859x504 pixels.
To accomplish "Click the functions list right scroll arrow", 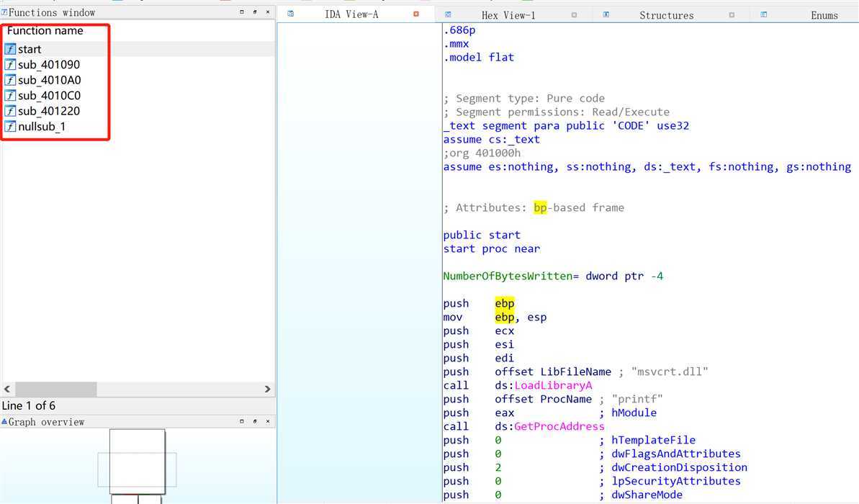I will pyautogui.click(x=267, y=389).
